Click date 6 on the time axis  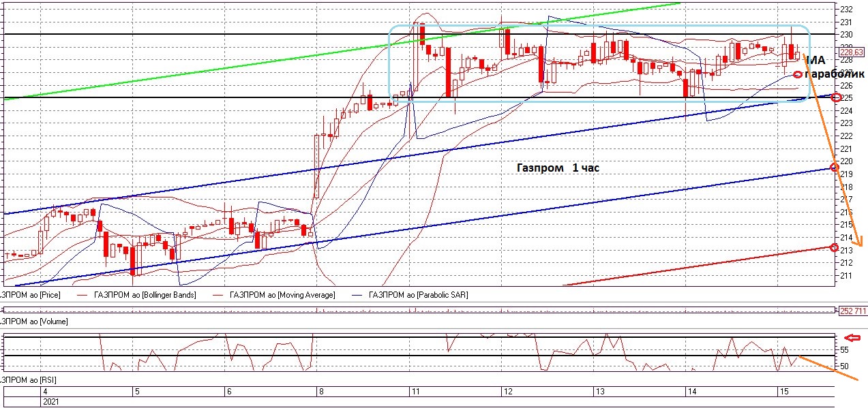coord(229,392)
